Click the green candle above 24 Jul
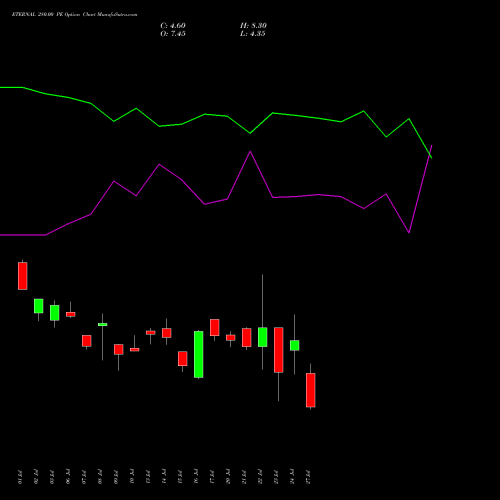Screen dimensions: 500x500 pyautogui.click(x=295, y=345)
